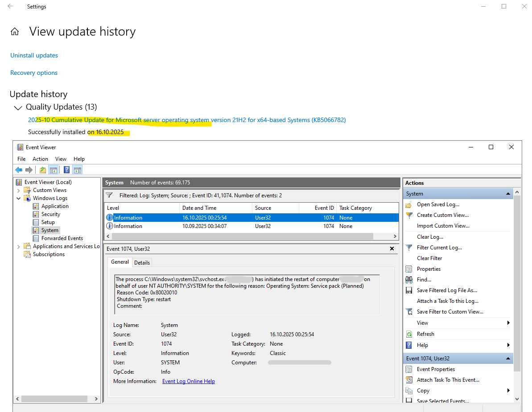Collapse the Windows Logs tree node
Viewport: 532px width, 412px height.
click(x=19, y=198)
